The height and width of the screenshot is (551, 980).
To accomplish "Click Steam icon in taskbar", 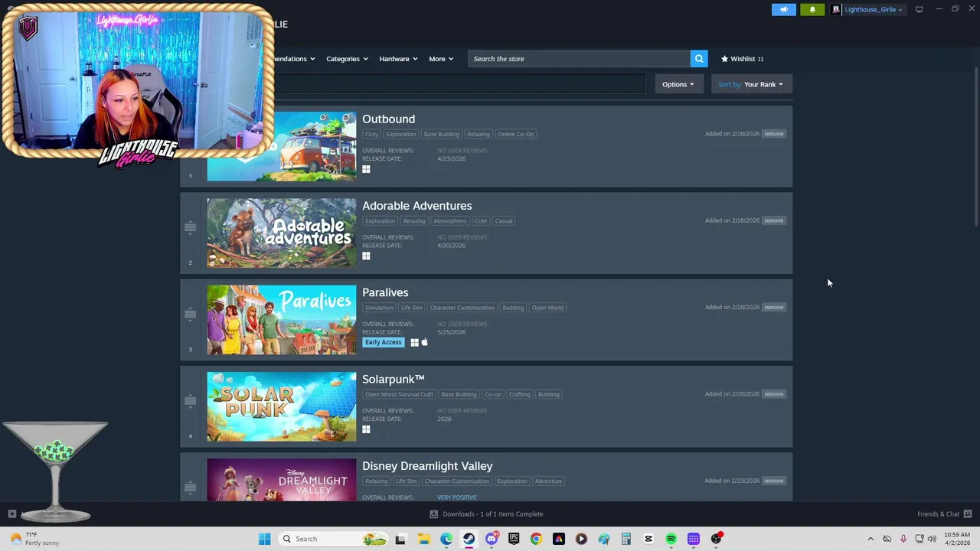I will (x=469, y=539).
